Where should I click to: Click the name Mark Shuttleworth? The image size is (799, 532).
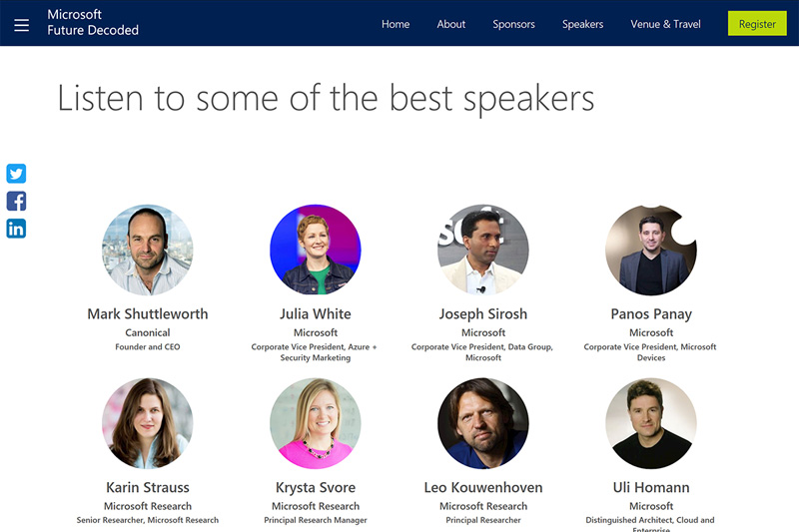pyautogui.click(x=147, y=313)
